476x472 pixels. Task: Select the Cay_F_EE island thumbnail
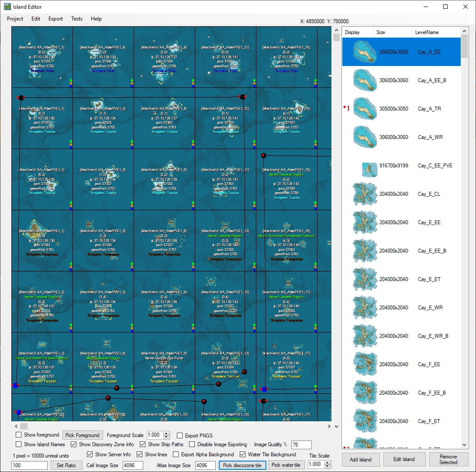click(365, 364)
